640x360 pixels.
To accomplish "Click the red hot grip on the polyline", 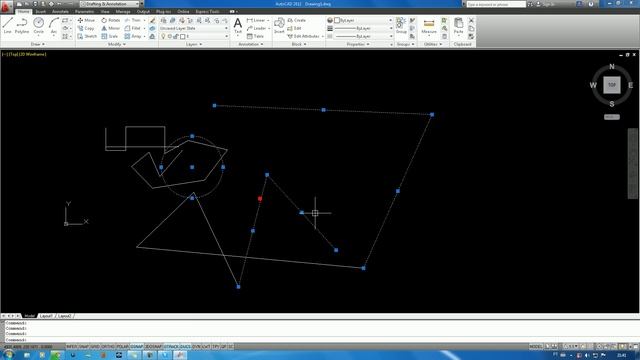I will [x=260, y=199].
